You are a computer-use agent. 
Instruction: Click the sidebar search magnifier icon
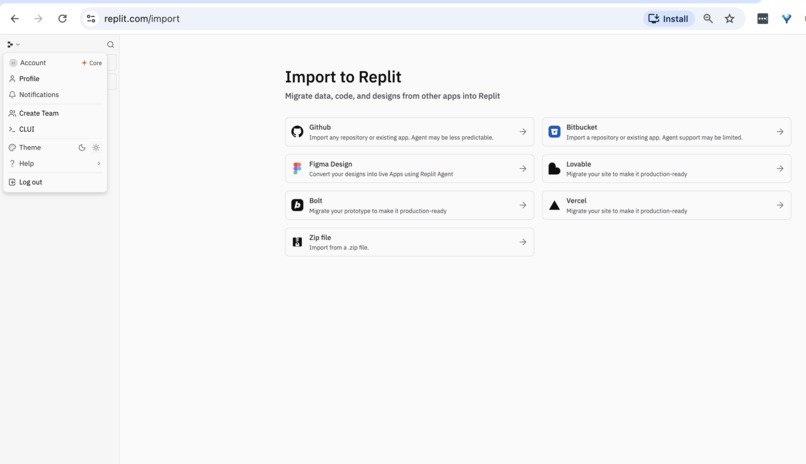(111, 45)
